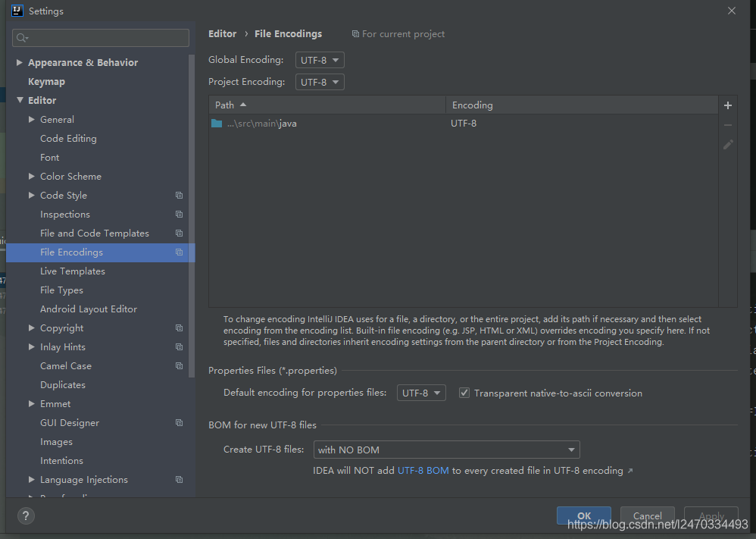Toggle Transparent native-to-ascii conversion checkbox
This screenshot has height=539, width=756.
click(x=464, y=393)
